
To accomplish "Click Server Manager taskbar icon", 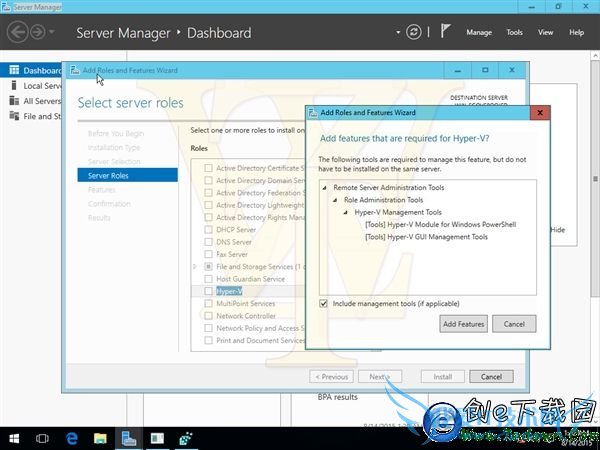I will (x=129, y=439).
